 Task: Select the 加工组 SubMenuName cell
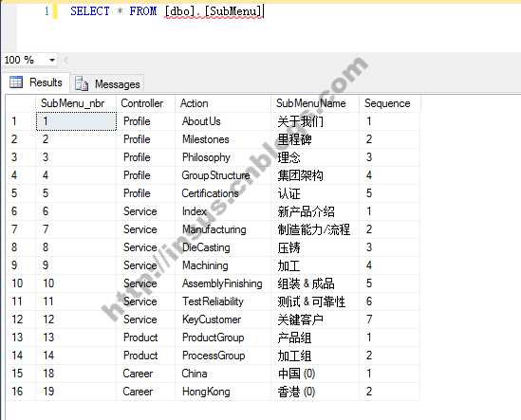(315, 356)
